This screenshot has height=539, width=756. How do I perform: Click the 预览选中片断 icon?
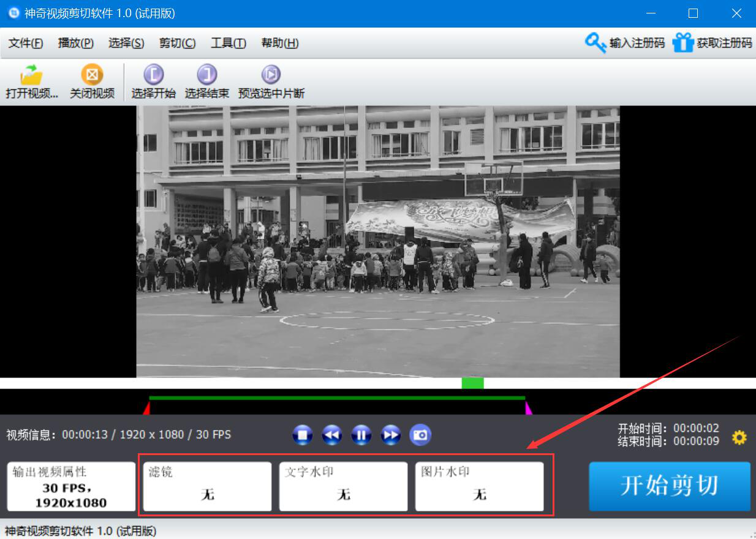tap(271, 75)
